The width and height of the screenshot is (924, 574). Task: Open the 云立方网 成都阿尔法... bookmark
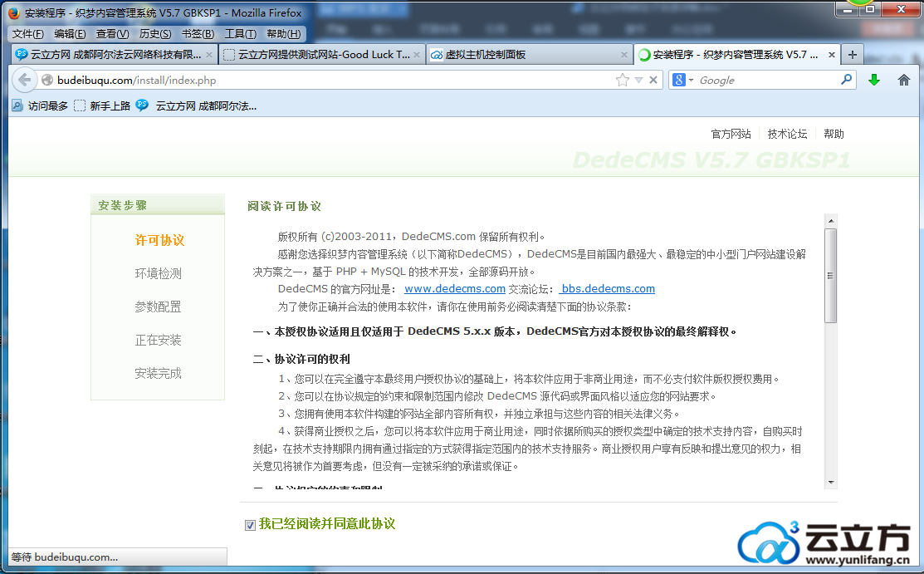[x=197, y=106]
